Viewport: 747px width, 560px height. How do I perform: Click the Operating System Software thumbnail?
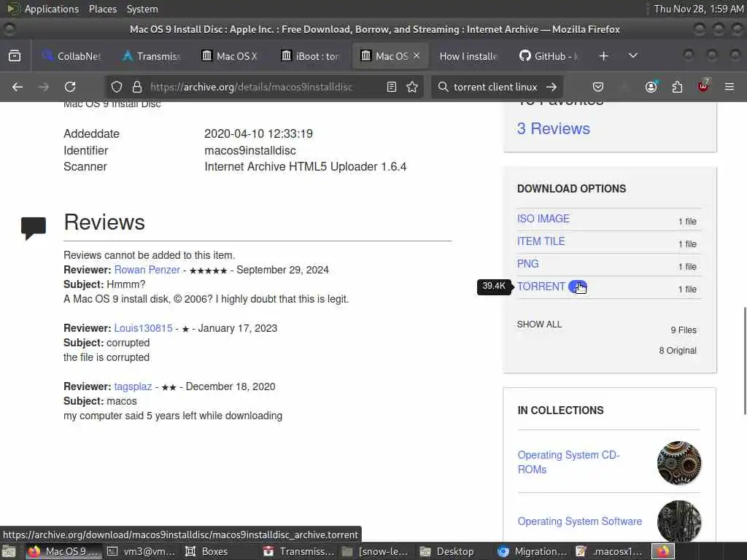tap(679, 521)
